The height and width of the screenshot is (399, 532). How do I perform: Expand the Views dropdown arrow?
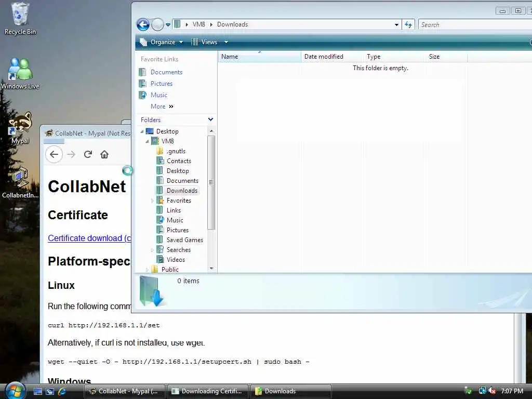pyautogui.click(x=226, y=42)
